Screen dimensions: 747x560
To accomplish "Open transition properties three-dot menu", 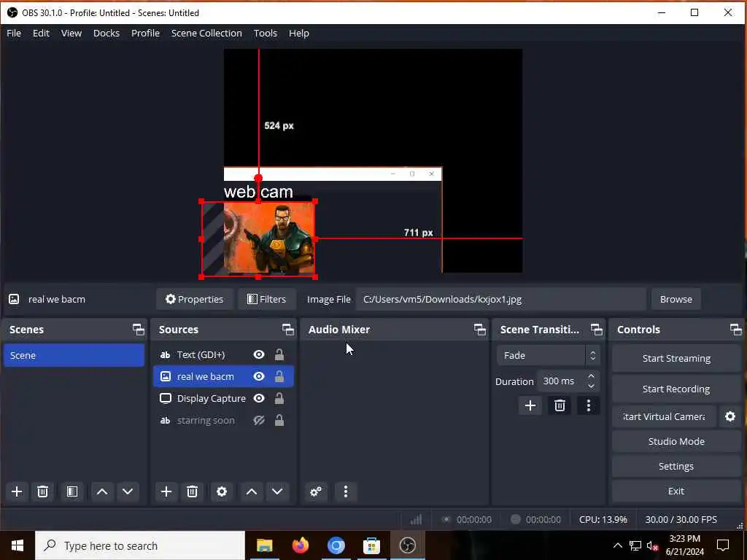I will pyautogui.click(x=589, y=405).
